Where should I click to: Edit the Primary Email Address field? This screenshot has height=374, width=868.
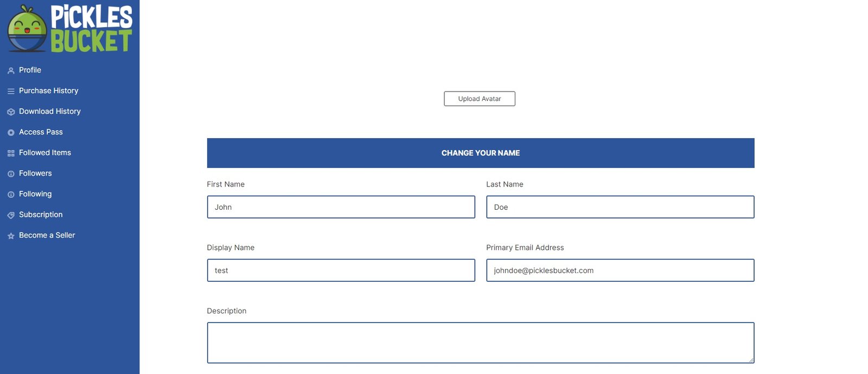[x=620, y=270]
